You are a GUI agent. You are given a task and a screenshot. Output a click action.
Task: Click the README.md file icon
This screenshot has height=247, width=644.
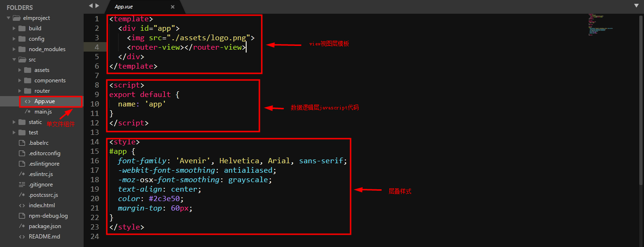click(22, 237)
